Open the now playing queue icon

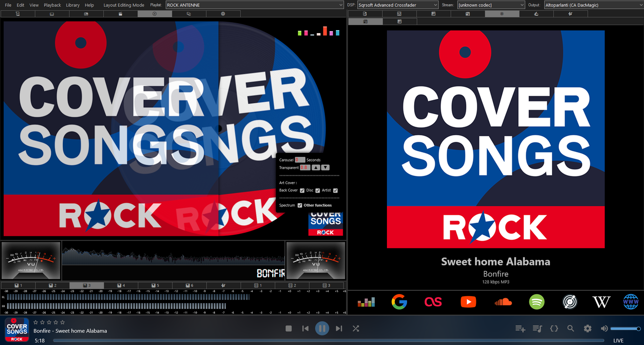[x=537, y=328]
